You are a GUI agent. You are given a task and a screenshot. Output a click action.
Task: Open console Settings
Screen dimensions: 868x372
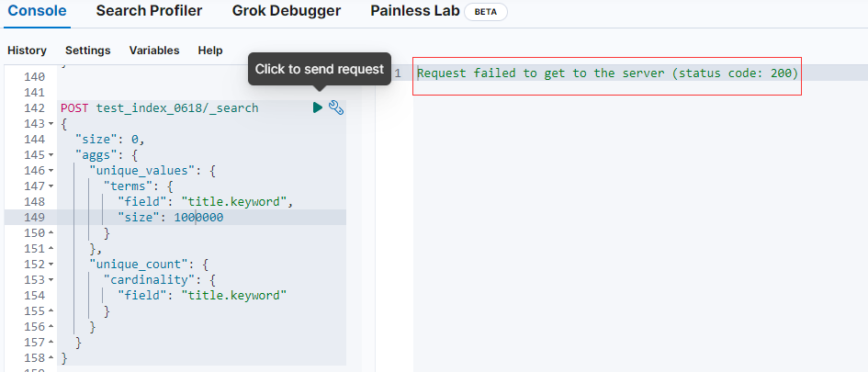pyautogui.click(x=87, y=51)
